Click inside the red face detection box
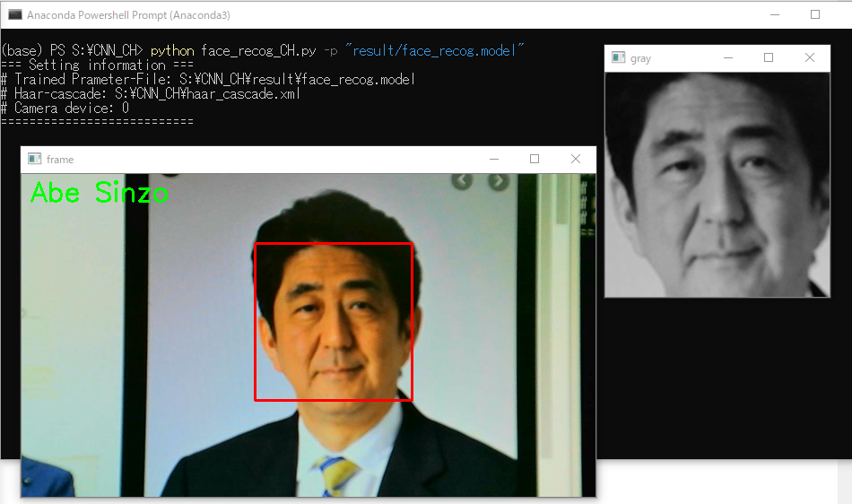 334,322
